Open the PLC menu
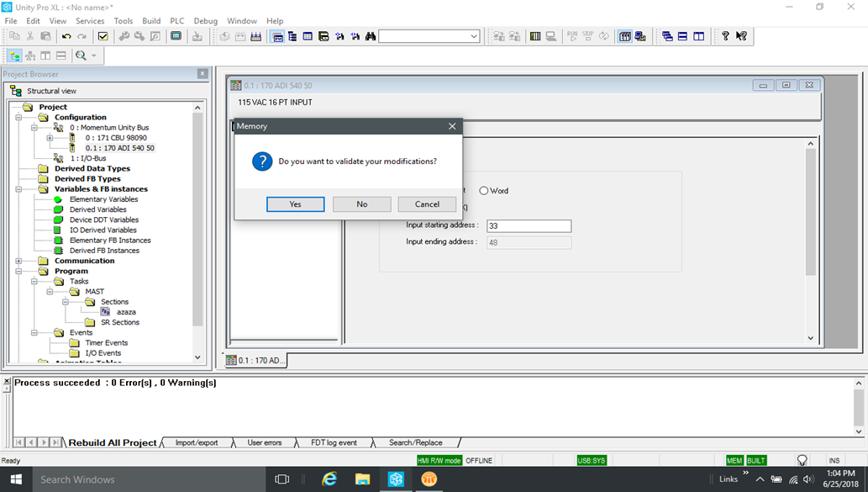The width and height of the screenshot is (868, 492). (177, 20)
